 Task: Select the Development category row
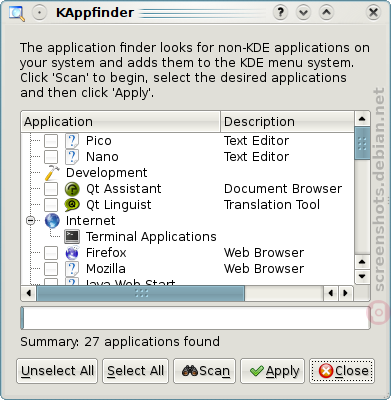106,173
